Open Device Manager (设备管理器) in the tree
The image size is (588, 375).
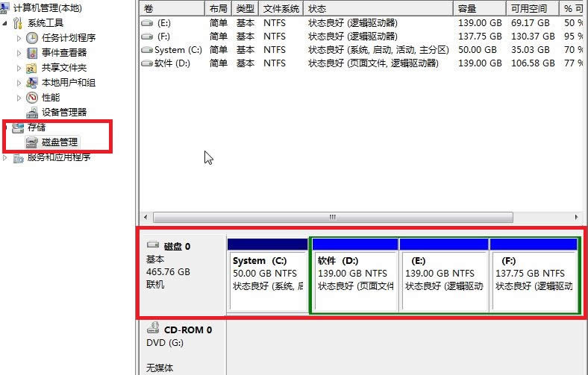[63, 112]
